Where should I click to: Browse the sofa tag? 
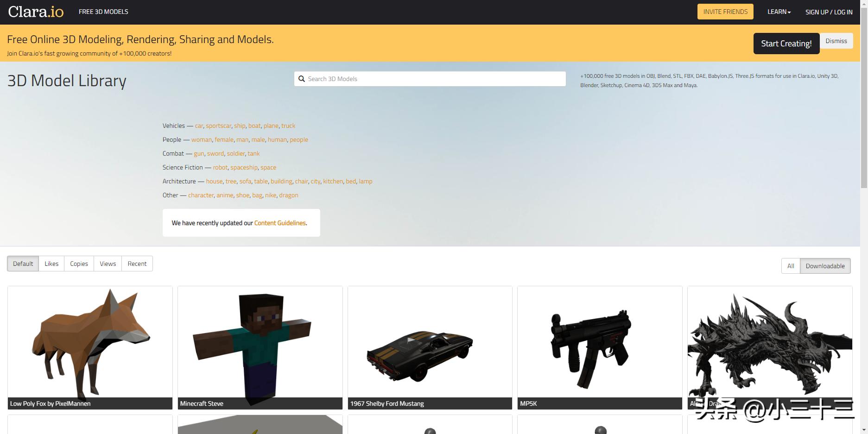pyautogui.click(x=245, y=181)
